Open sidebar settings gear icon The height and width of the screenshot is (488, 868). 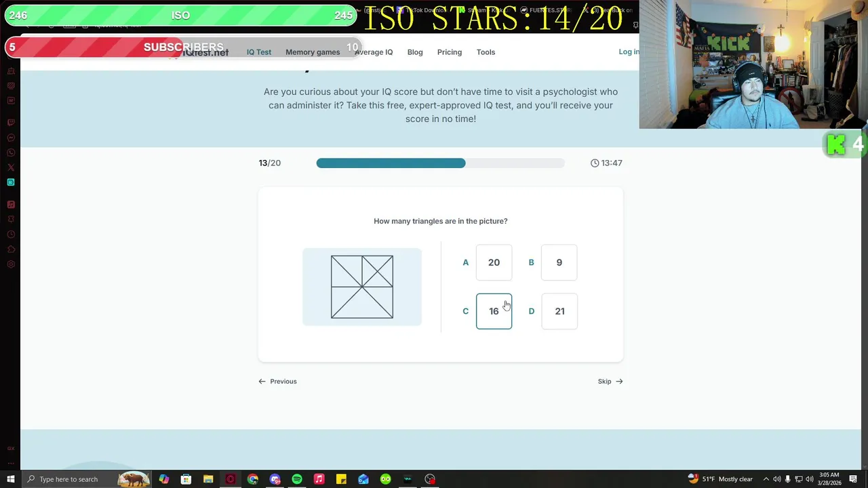pos(11,264)
